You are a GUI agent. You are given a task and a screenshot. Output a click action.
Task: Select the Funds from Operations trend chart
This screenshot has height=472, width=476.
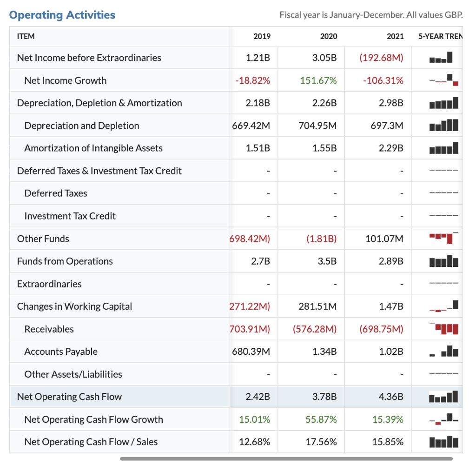tap(443, 261)
